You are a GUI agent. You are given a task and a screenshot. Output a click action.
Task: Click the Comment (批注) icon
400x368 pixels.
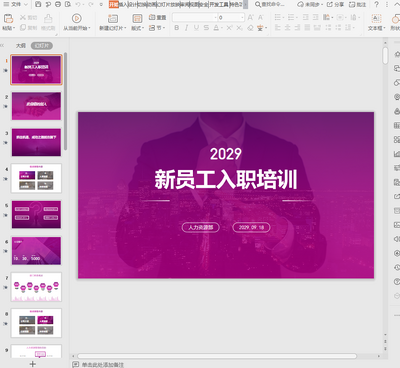(357, 4)
